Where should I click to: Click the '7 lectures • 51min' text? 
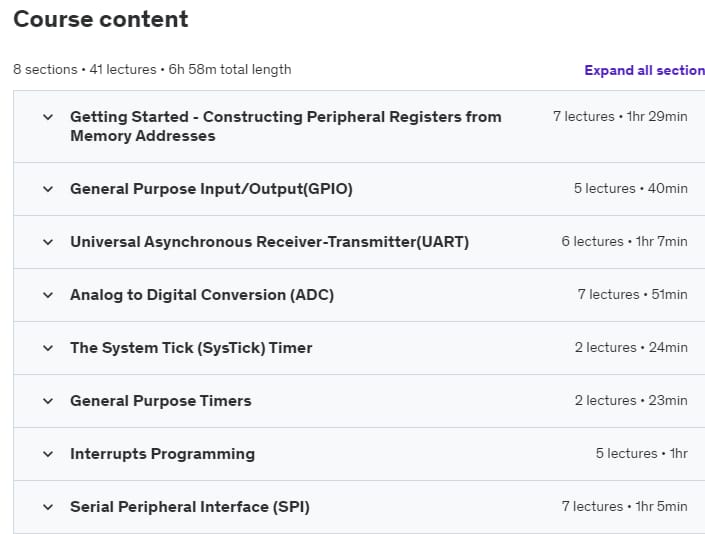point(632,294)
